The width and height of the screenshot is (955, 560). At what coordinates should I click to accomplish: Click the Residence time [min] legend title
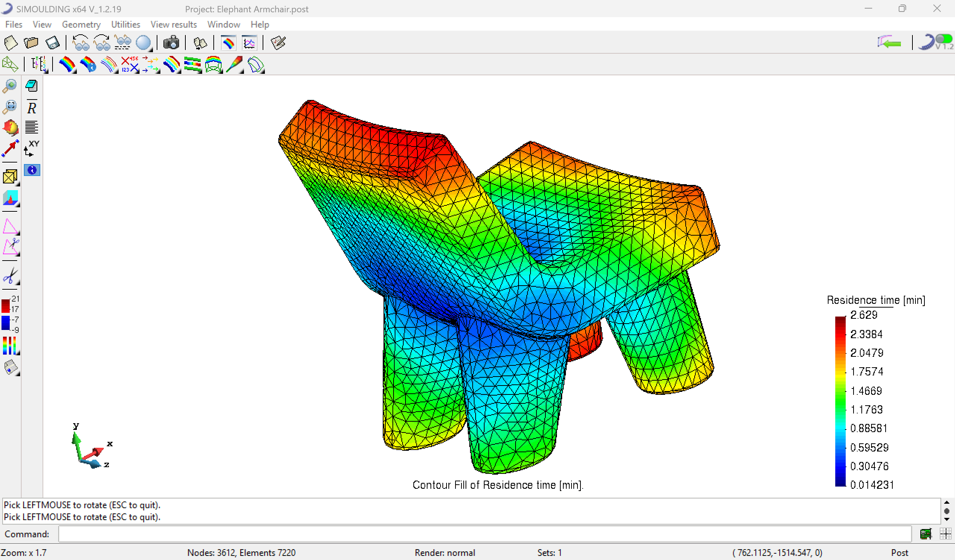876,300
